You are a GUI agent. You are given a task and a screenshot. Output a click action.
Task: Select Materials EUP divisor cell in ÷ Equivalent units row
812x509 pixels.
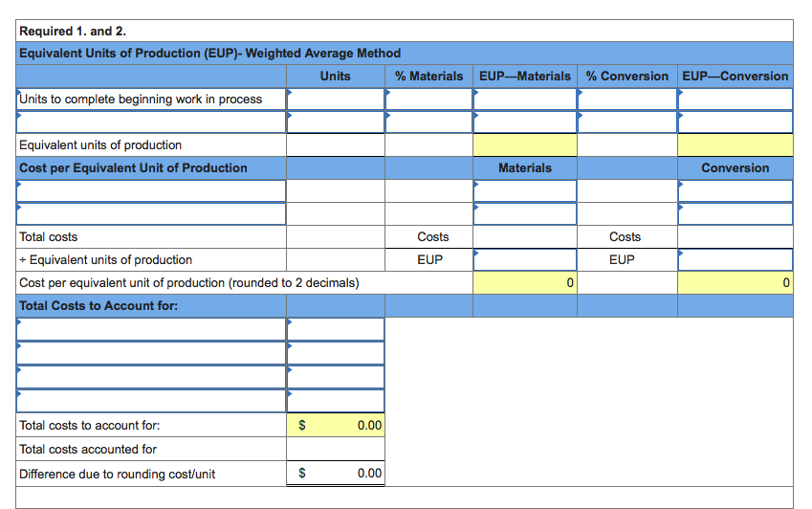click(525, 259)
